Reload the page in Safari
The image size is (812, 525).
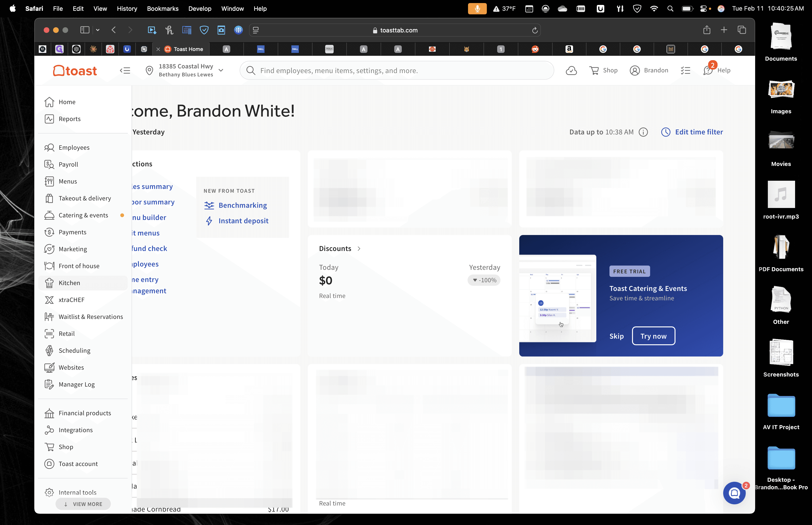pos(535,30)
